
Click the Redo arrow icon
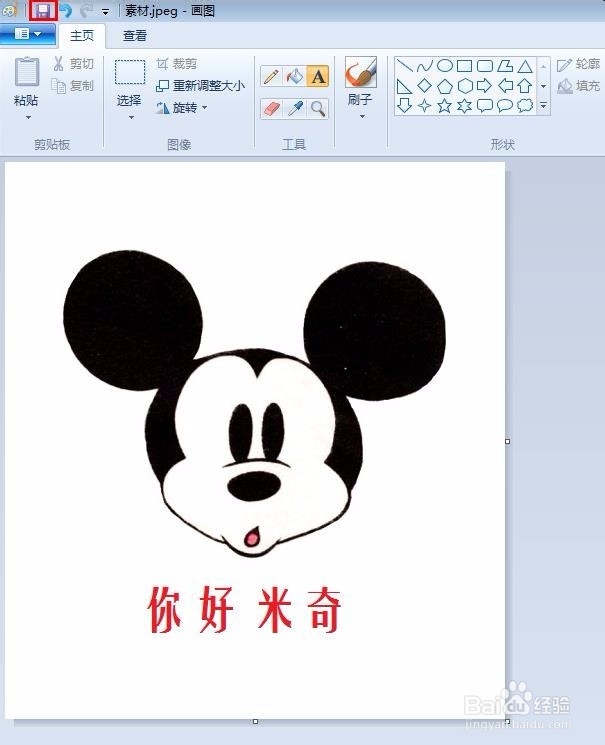pos(86,10)
